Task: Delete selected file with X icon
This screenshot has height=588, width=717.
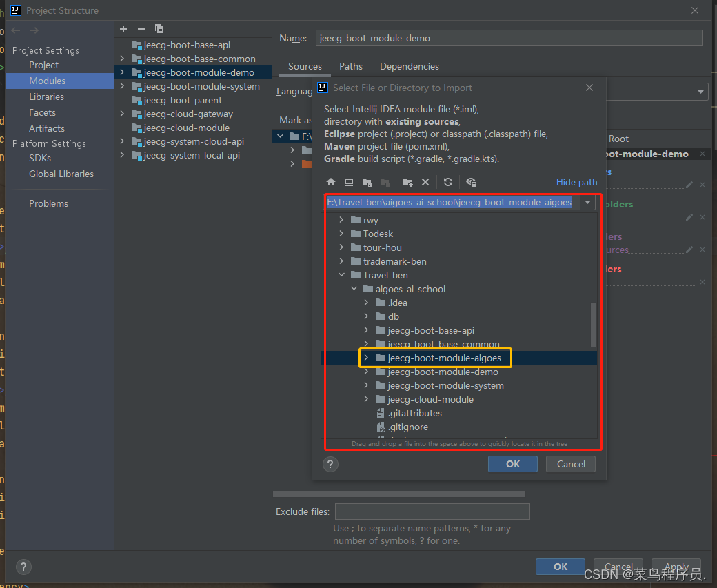Action: point(425,182)
